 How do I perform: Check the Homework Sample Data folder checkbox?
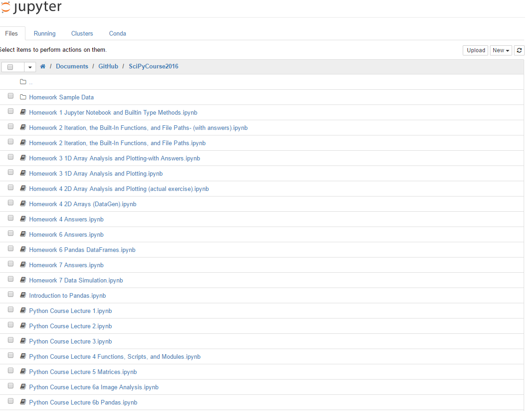(x=11, y=96)
